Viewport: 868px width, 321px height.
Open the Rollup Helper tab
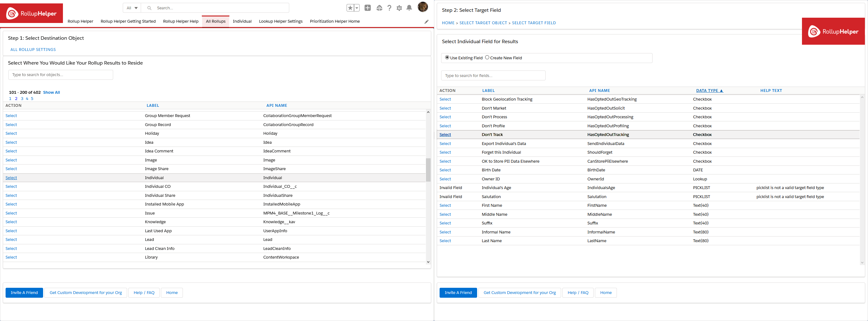point(80,21)
